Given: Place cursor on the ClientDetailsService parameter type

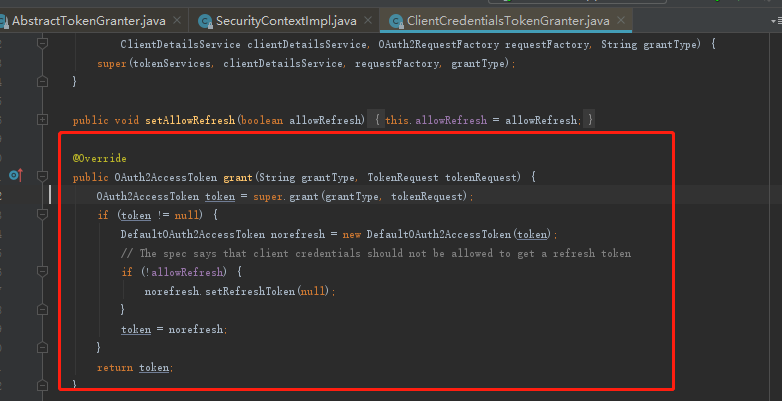Looking at the screenshot, I should tap(180, 44).
